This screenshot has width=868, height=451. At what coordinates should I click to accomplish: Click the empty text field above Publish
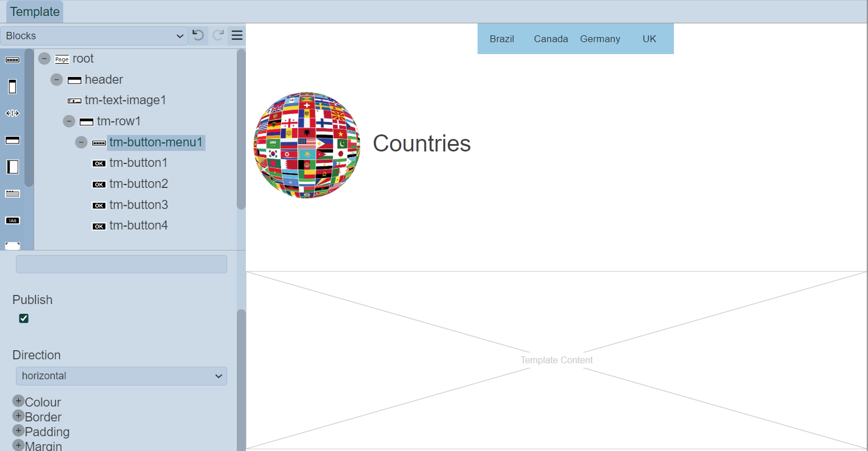121,264
